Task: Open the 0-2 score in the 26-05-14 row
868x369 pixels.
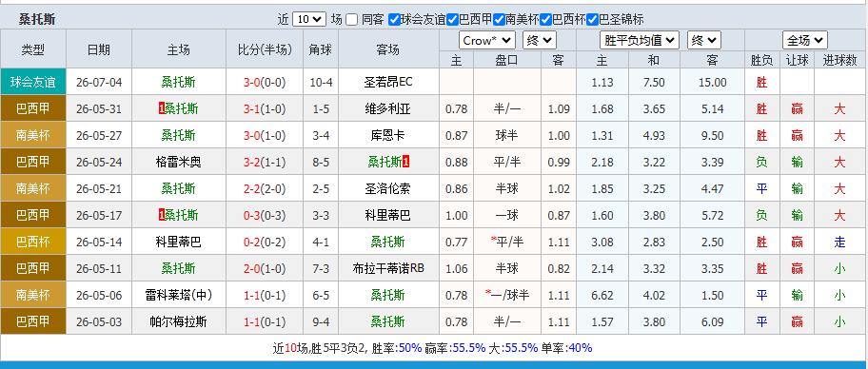Action: [x=252, y=242]
